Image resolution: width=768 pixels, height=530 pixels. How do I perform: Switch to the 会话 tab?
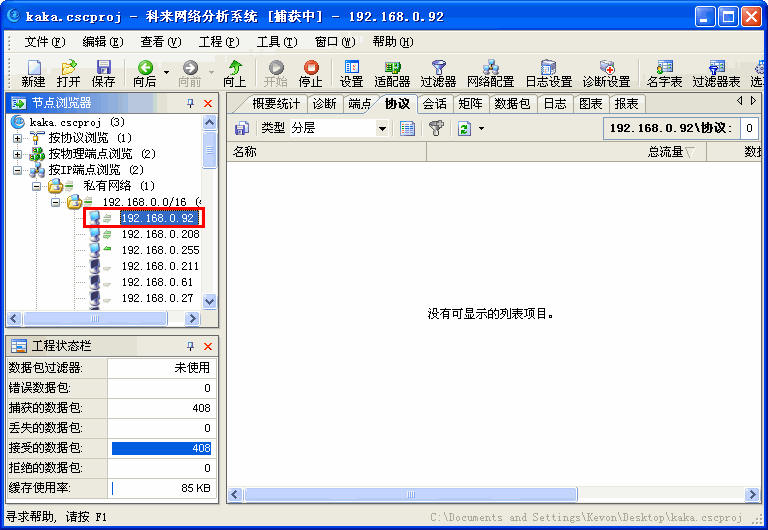pyautogui.click(x=434, y=104)
